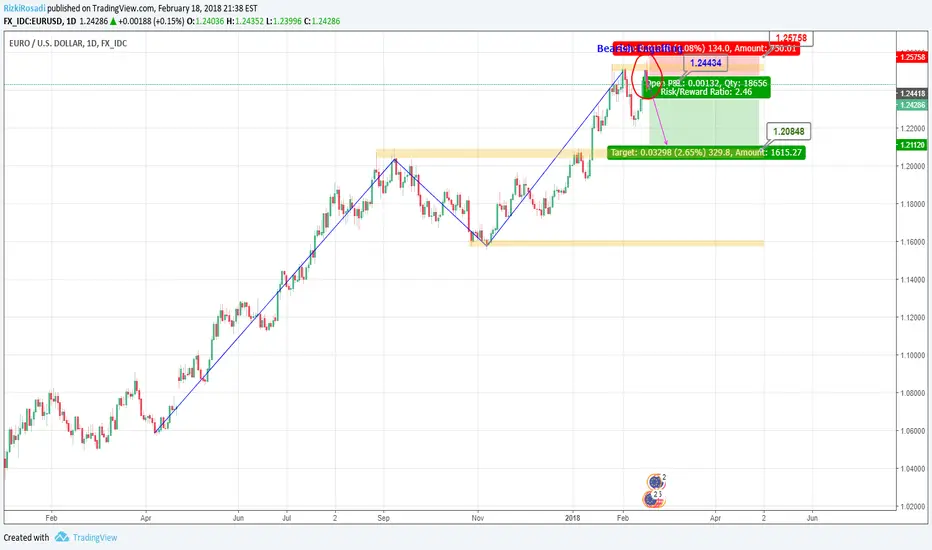Click the EURO / U.S. DOLLAR chart title

(68, 43)
